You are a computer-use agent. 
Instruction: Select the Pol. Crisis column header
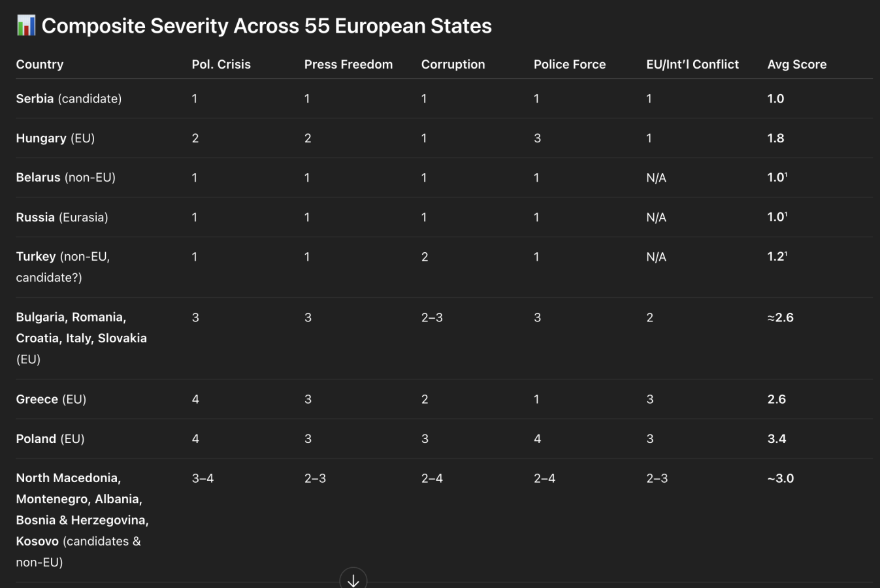[x=221, y=64]
